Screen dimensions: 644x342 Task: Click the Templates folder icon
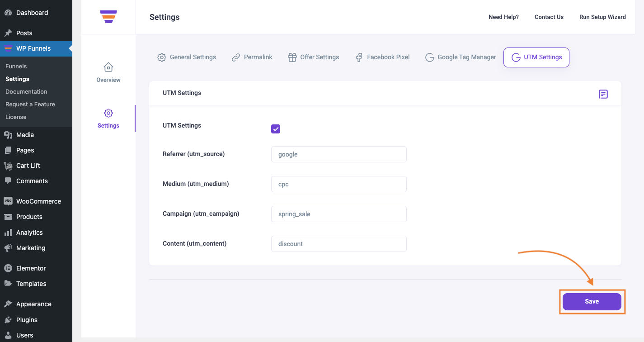8,284
